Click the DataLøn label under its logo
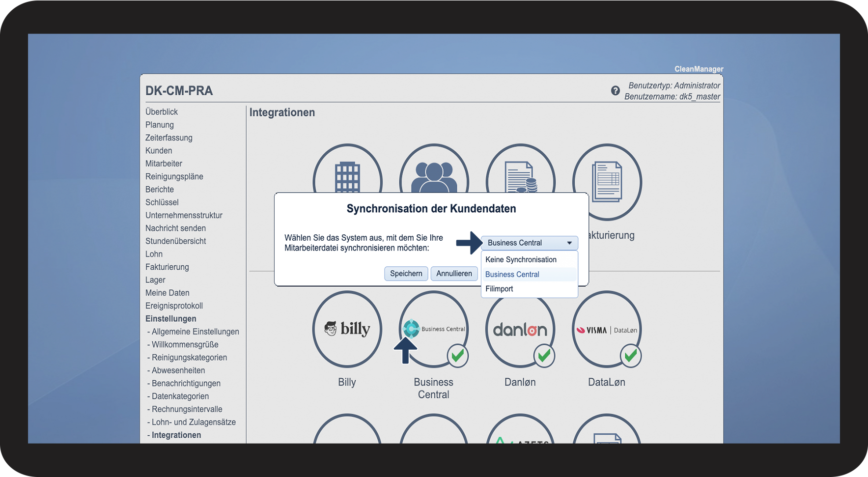This screenshot has height=477, width=868. tap(607, 382)
